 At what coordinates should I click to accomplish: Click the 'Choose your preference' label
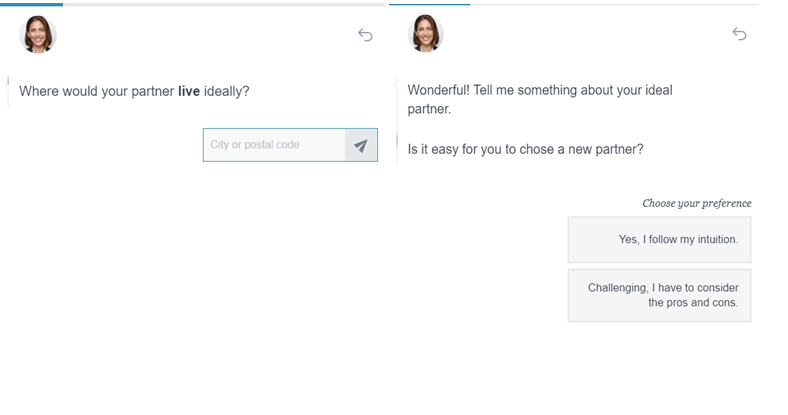pyautogui.click(x=696, y=203)
